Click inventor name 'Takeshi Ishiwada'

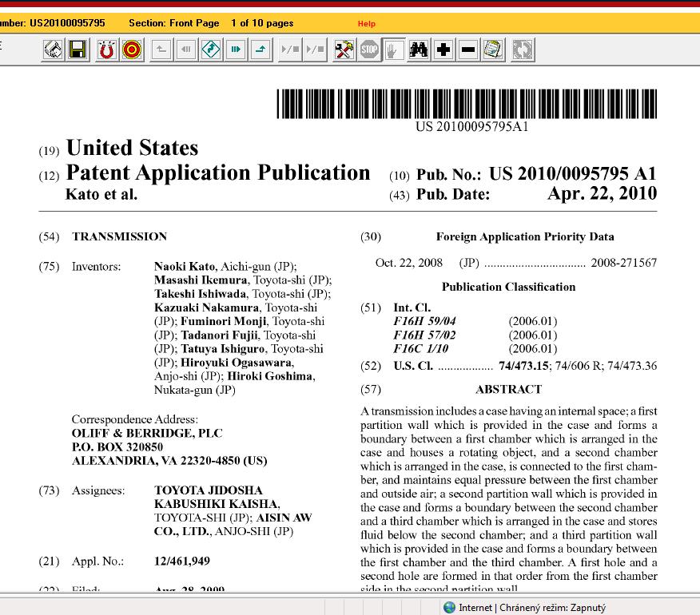click(200, 294)
